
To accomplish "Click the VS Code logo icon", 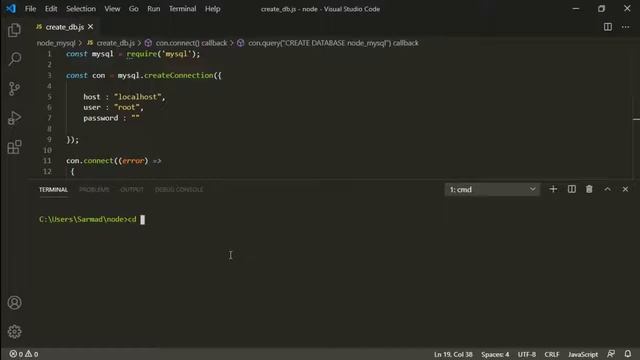I will coord(11,9).
